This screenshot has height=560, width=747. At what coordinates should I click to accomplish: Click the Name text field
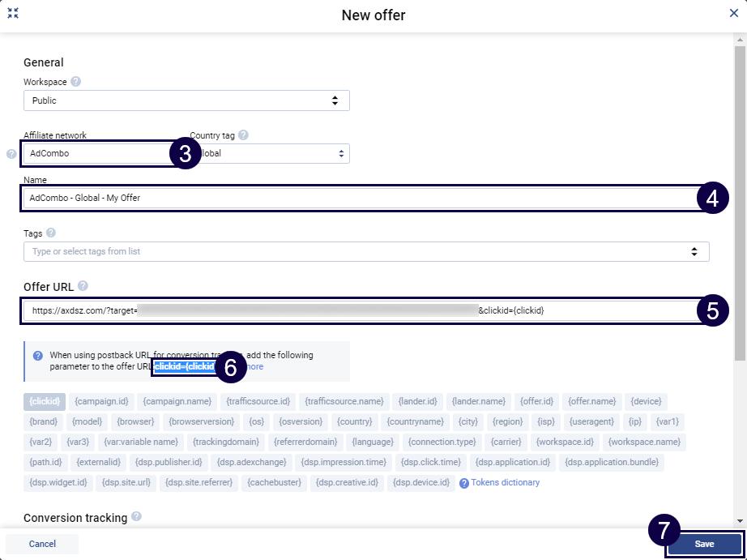[356, 198]
